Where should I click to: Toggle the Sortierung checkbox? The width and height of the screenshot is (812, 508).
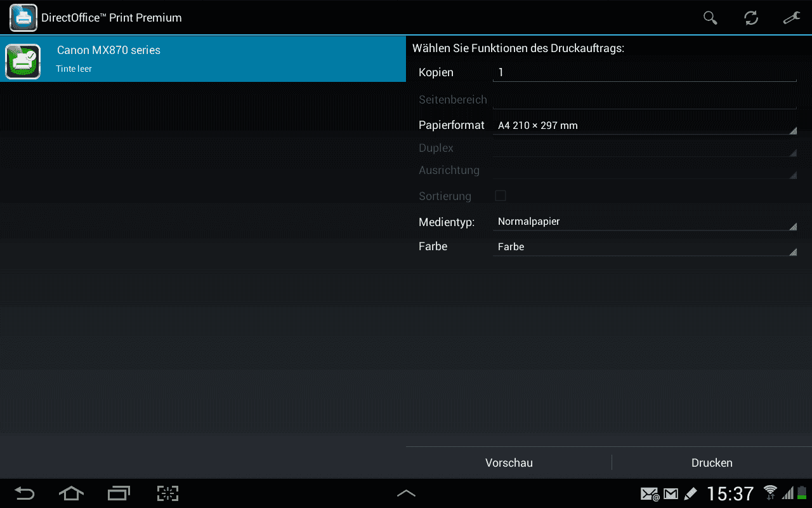[x=501, y=196]
